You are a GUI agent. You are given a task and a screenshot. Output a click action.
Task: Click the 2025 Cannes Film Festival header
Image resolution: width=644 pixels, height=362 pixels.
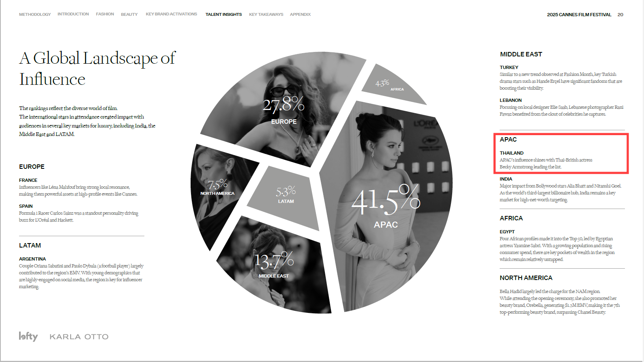click(x=579, y=15)
